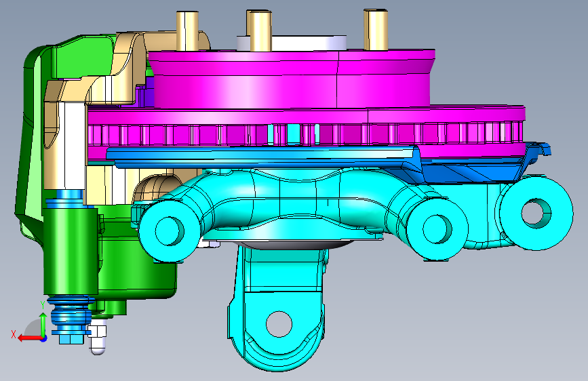This screenshot has height=381, width=588.
Task: Select the curved cyan knuckle arm center
Action: pyautogui.click(x=300, y=199)
